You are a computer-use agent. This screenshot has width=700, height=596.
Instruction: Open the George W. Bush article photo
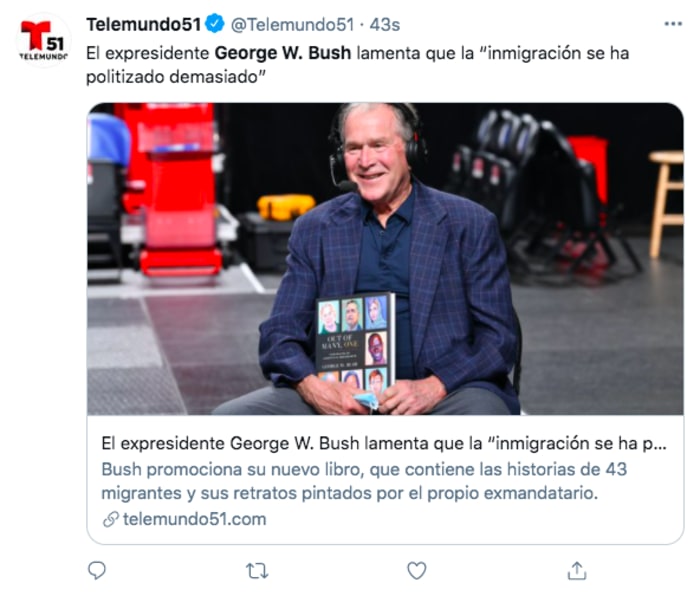coord(385,259)
